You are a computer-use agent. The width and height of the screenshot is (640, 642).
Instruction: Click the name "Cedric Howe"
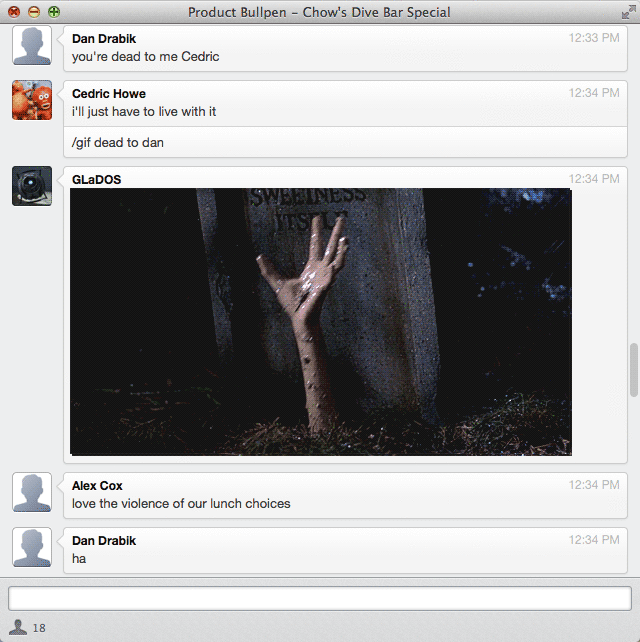109,94
